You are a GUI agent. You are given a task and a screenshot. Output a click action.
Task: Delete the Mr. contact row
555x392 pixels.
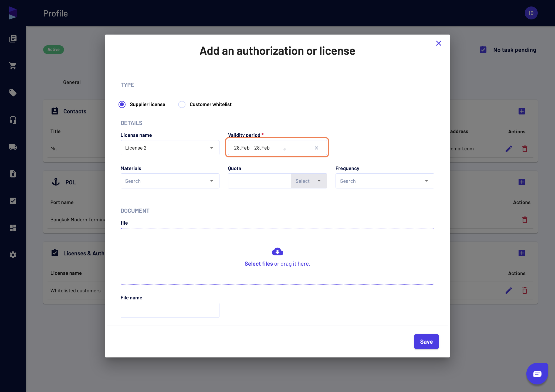click(525, 149)
